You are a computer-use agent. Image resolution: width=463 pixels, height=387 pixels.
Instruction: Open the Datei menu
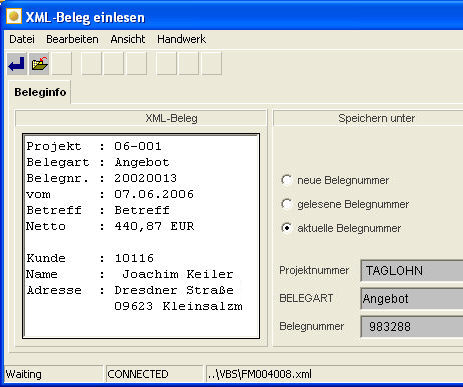tap(22, 39)
